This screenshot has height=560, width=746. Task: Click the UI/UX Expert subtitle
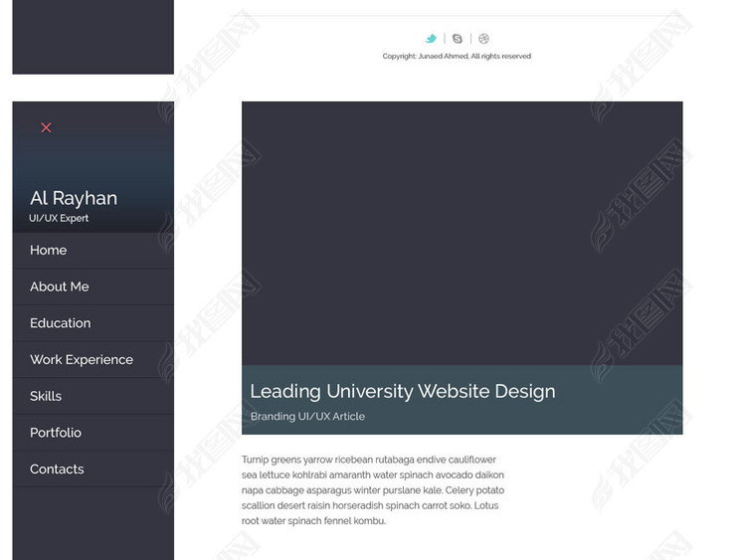click(59, 219)
